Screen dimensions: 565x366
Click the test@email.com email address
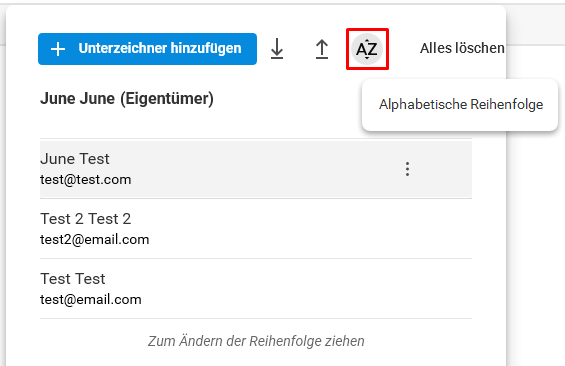coord(90,300)
